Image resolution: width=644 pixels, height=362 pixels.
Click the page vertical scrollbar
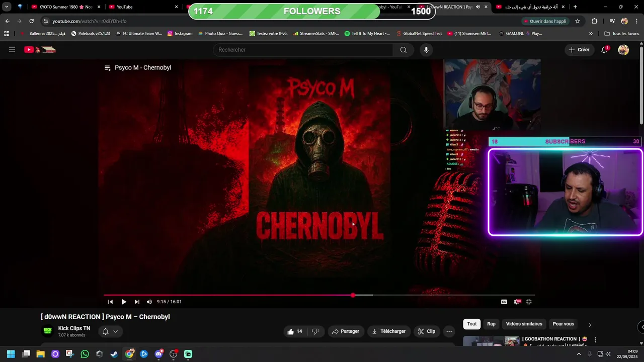[x=641, y=85]
